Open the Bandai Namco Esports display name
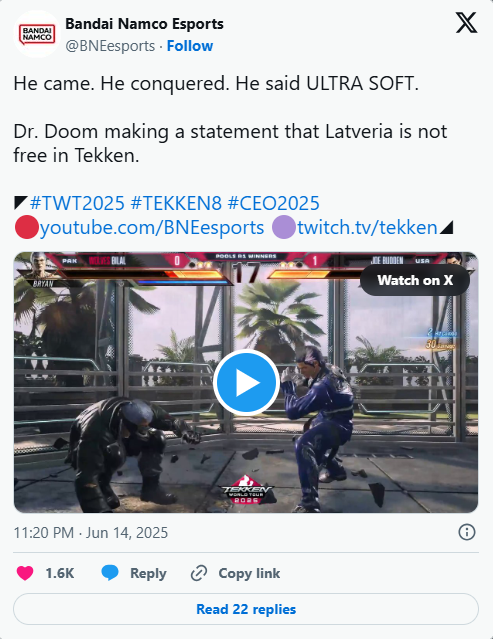 [144, 24]
